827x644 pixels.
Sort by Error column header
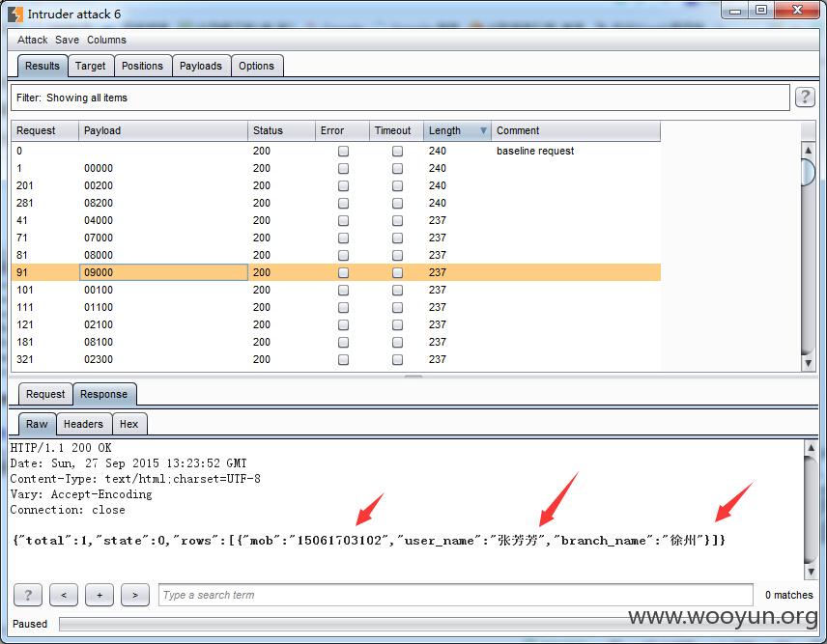coord(342,130)
